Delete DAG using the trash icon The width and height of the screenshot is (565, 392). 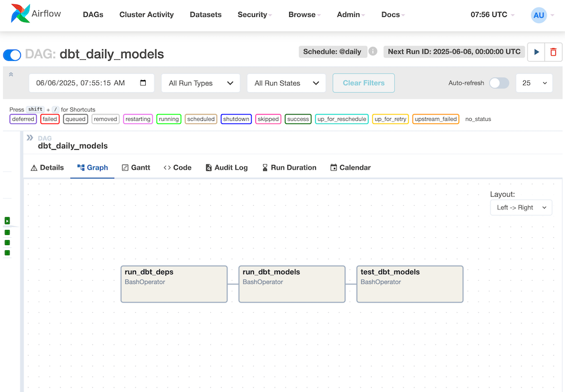(x=553, y=52)
